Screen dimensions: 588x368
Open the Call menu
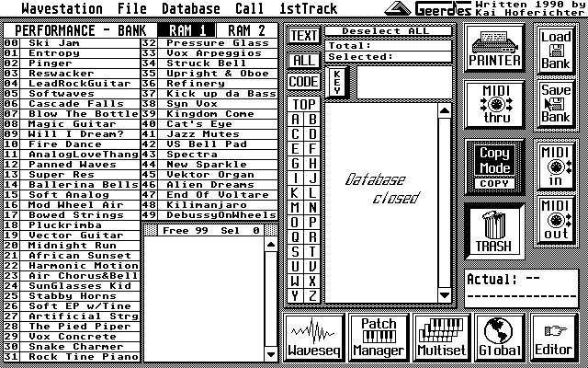coord(249,8)
